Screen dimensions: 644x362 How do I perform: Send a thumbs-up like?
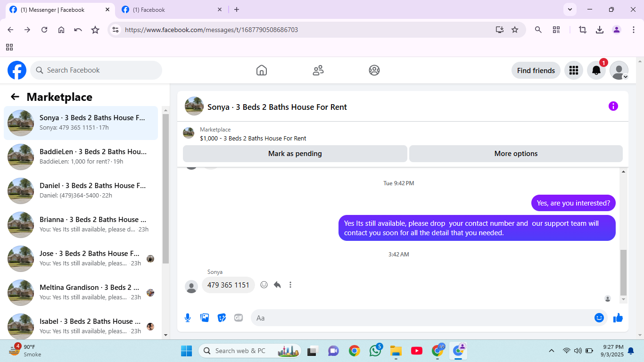[618, 318]
